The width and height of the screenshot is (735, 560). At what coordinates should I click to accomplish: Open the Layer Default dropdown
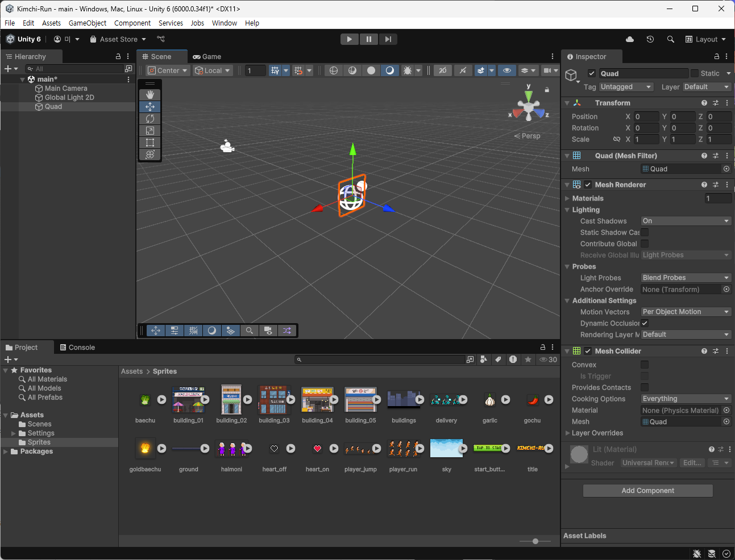707,87
